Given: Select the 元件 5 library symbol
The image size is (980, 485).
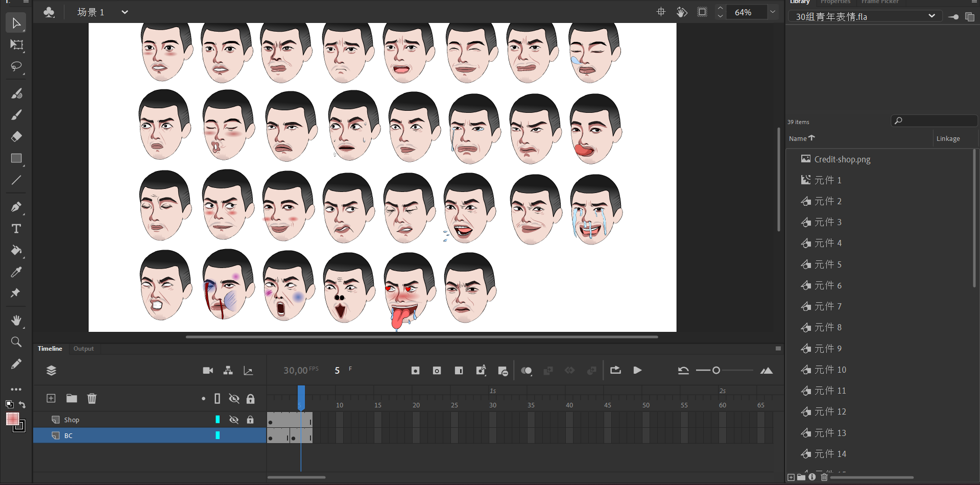Looking at the screenshot, I should tap(827, 264).
